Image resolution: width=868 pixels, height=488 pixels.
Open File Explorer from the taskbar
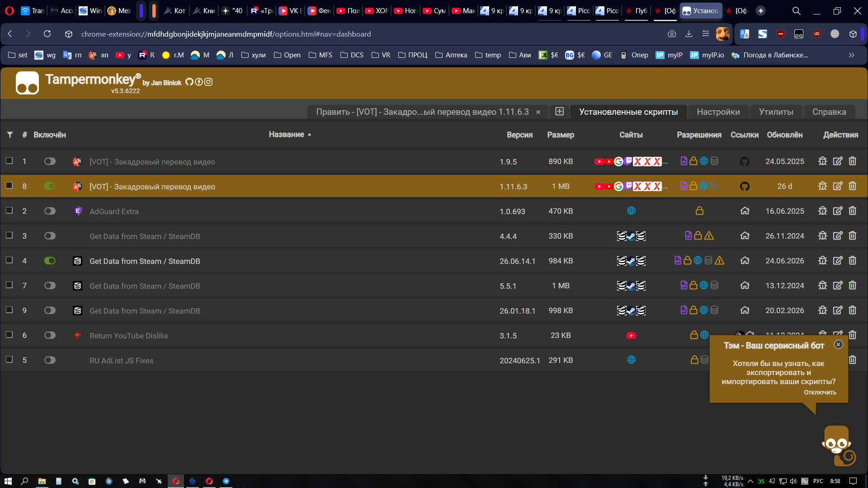coord(42,481)
